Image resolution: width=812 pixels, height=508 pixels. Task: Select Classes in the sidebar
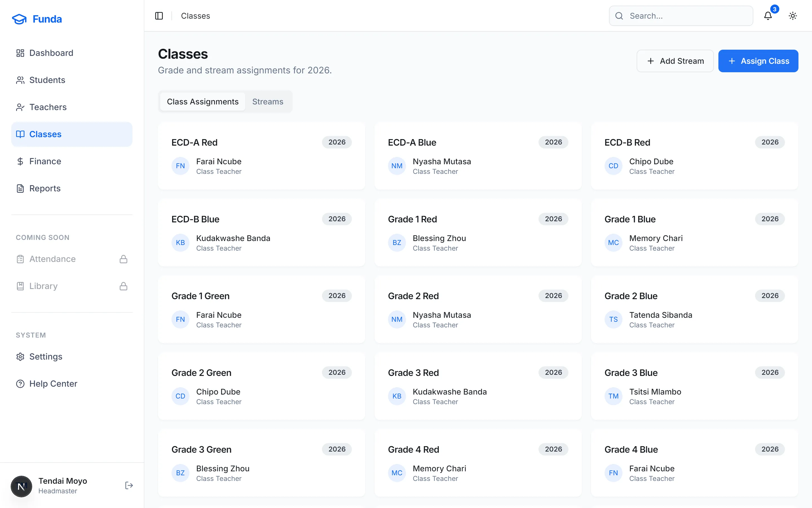pyautogui.click(x=72, y=134)
